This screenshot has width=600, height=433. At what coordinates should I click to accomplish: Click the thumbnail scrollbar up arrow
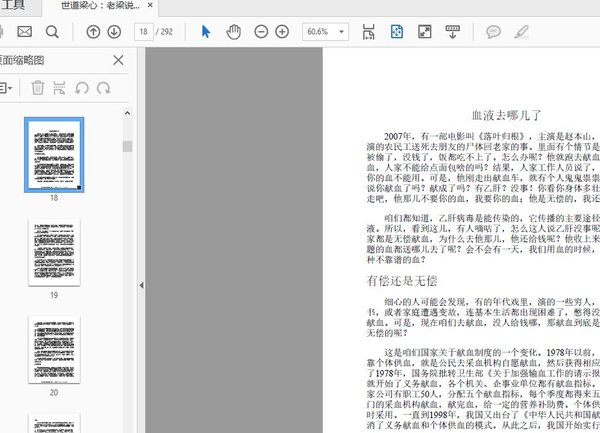[127, 113]
